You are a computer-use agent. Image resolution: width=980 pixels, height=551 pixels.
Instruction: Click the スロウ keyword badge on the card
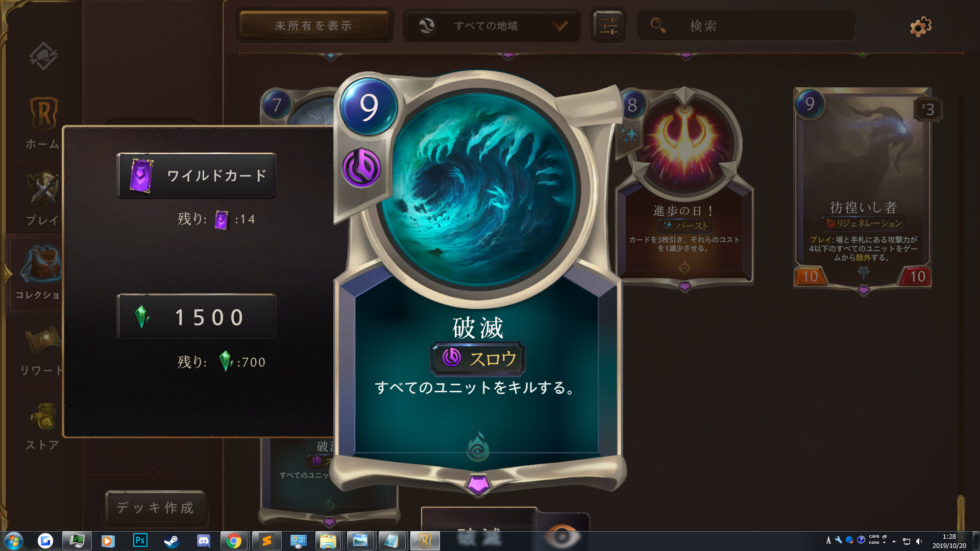(x=478, y=358)
